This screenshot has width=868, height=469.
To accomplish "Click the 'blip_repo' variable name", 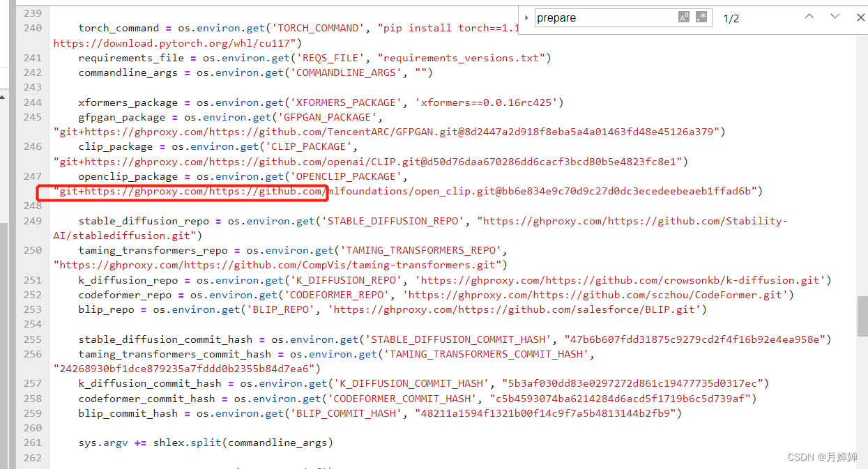I will pyautogui.click(x=106, y=309).
